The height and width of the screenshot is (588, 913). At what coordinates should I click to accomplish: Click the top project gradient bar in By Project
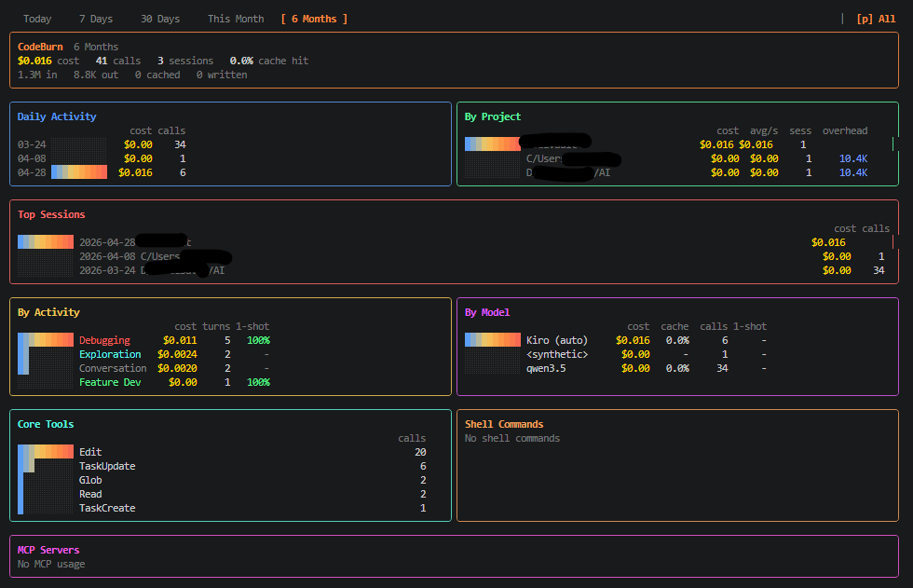[493, 144]
